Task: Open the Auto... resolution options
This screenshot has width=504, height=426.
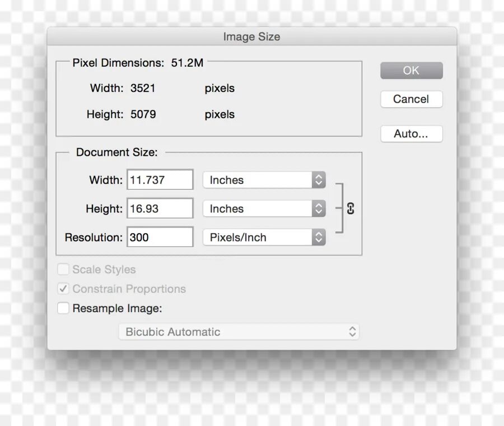Action: click(x=411, y=134)
